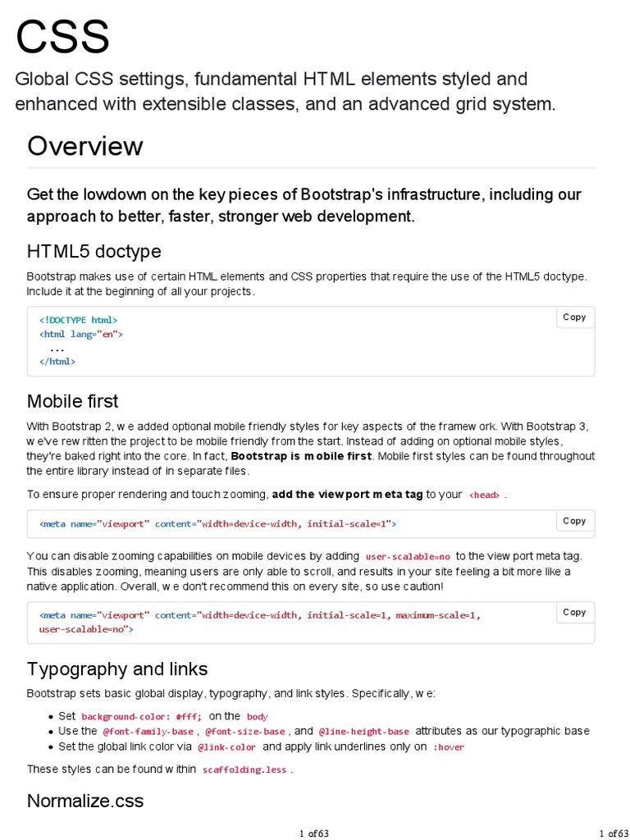Click the large CSS page title

(62, 37)
